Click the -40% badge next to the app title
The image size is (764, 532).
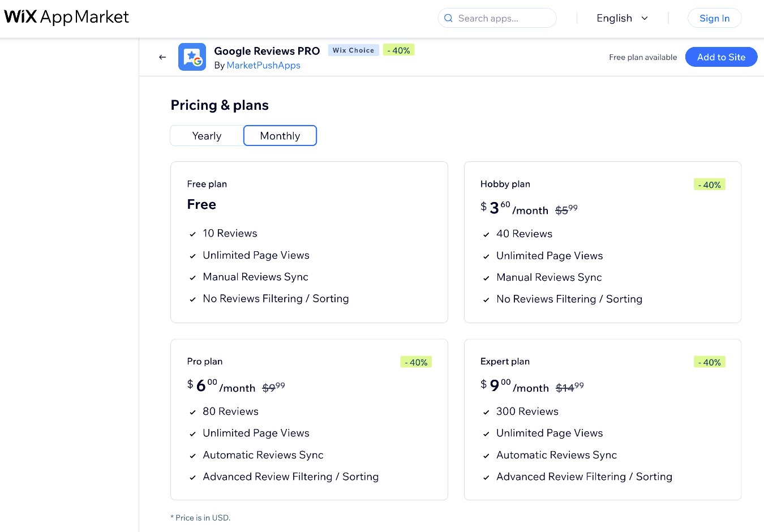(x=399, y=50)
